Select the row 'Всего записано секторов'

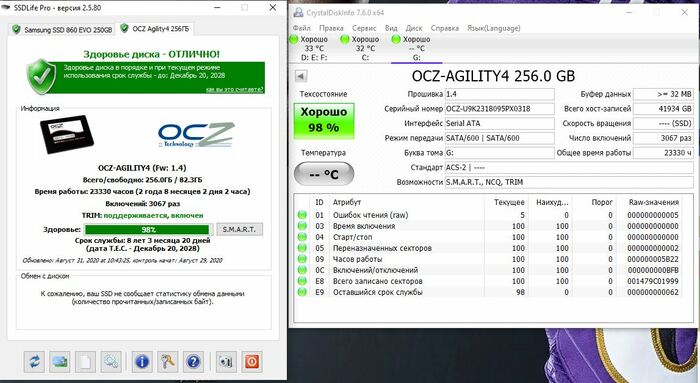tap(489, 281)
